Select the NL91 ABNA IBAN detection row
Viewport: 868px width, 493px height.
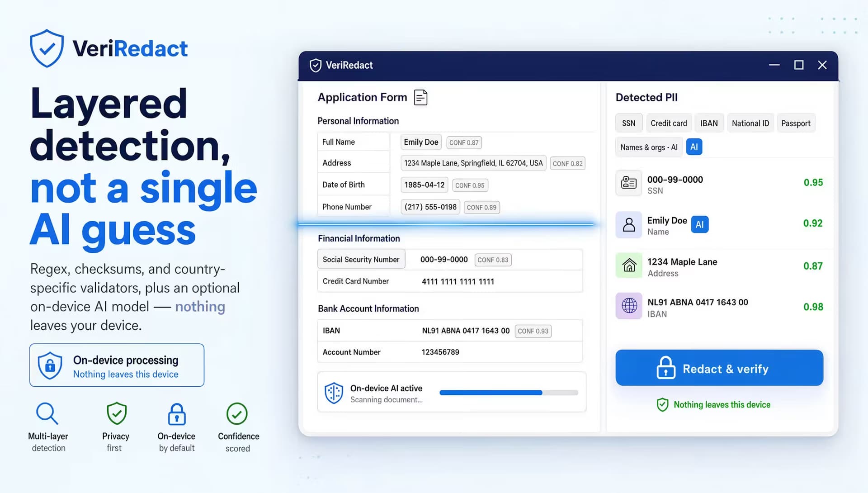click(x=719, y=307)
